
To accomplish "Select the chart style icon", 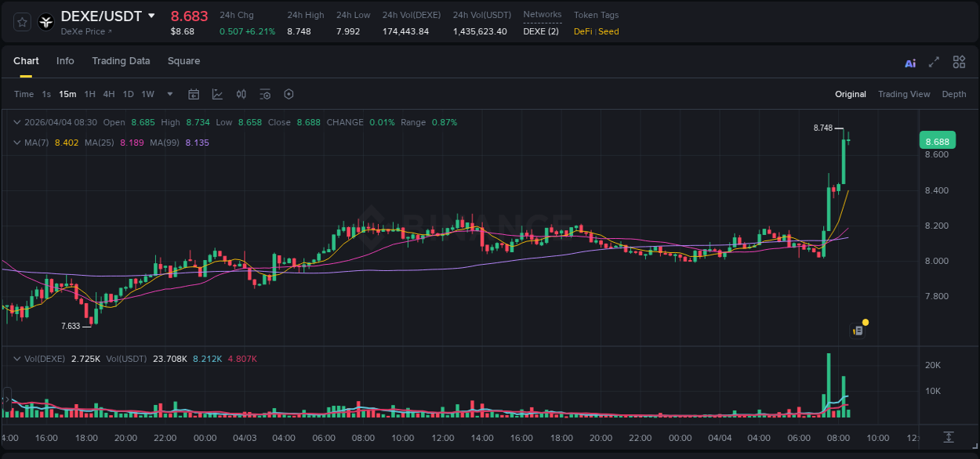I will [217, 94].
